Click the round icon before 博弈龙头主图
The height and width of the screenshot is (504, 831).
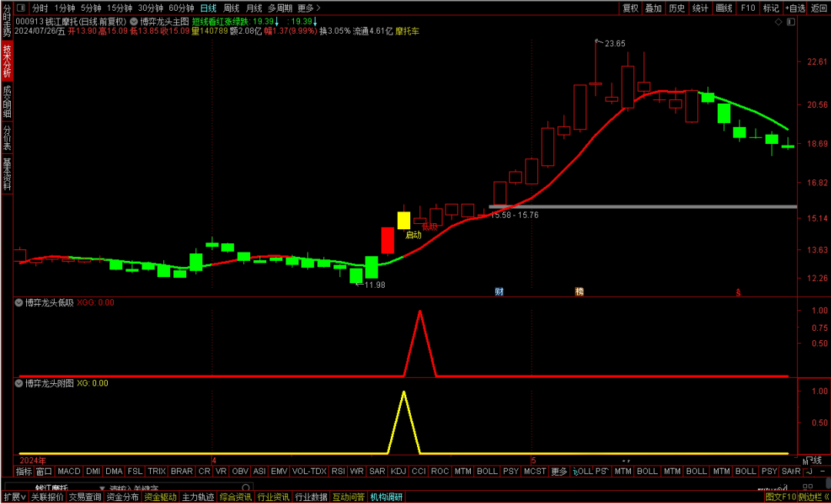point(135,22)
